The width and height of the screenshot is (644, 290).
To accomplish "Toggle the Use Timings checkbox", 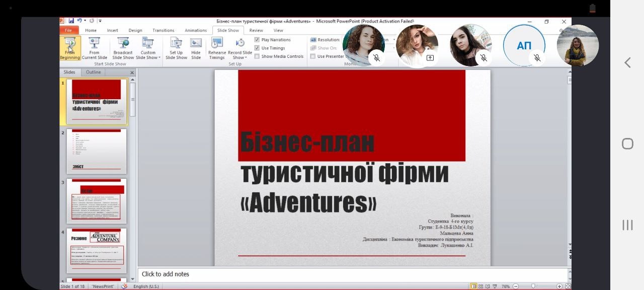I will point(257,48).
